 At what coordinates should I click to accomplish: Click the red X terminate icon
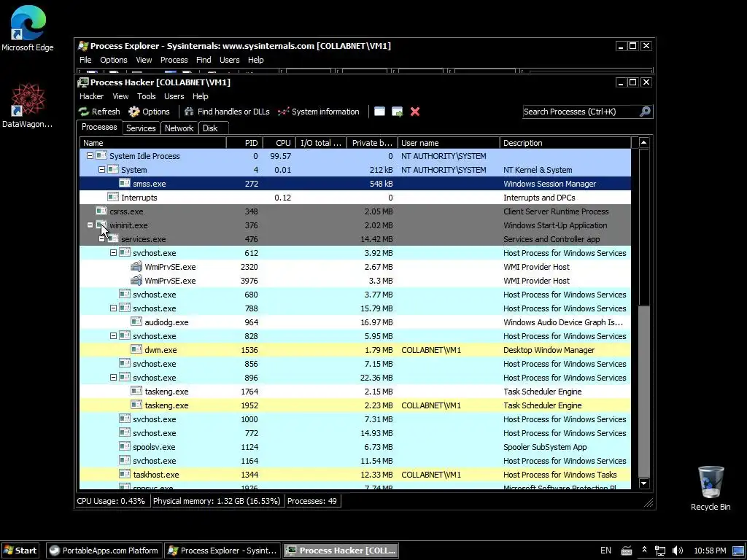pos(415,112)
